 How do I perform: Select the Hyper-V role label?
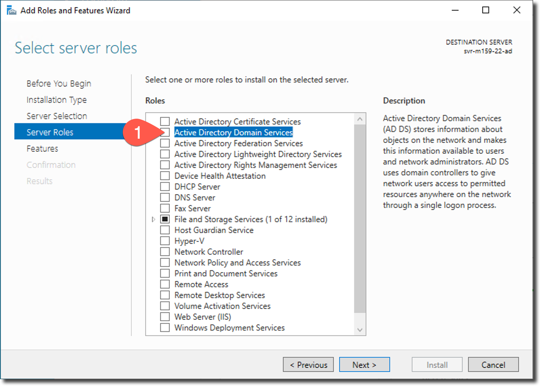tap(189, 241)
